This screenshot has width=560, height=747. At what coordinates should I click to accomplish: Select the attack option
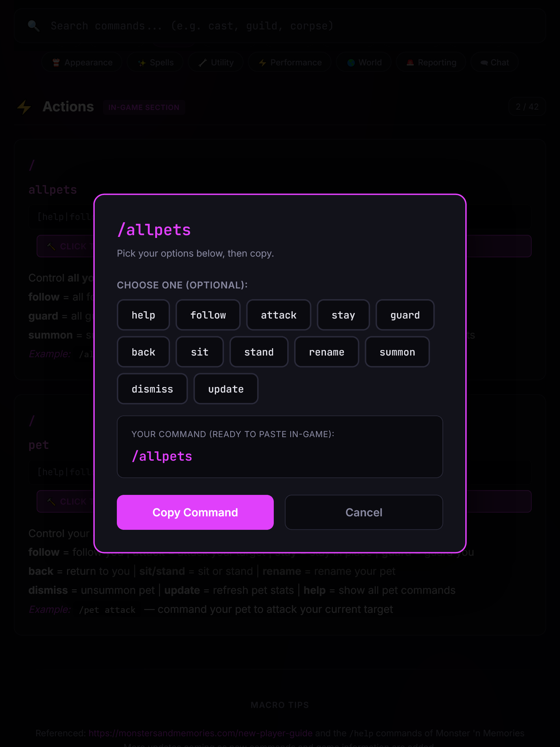point(278,315)
